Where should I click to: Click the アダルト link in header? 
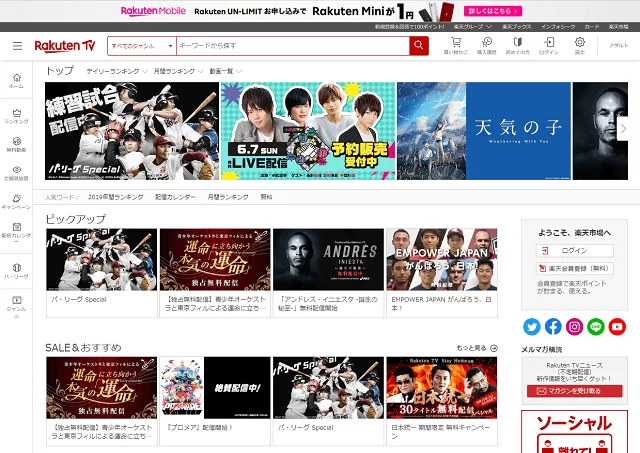coord(618,46)
